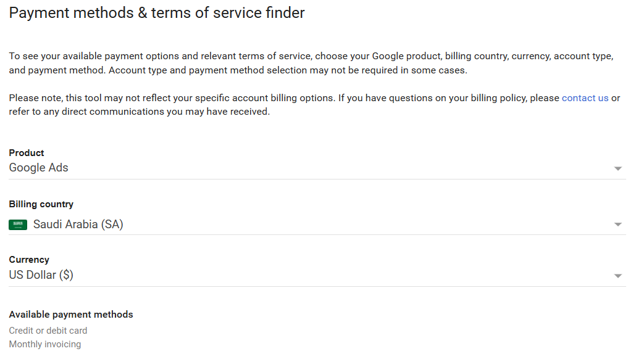Click the "Payment methods & terms of service finder" title
The width and height of the screenshot is (644, 359).
coord(157,13)
